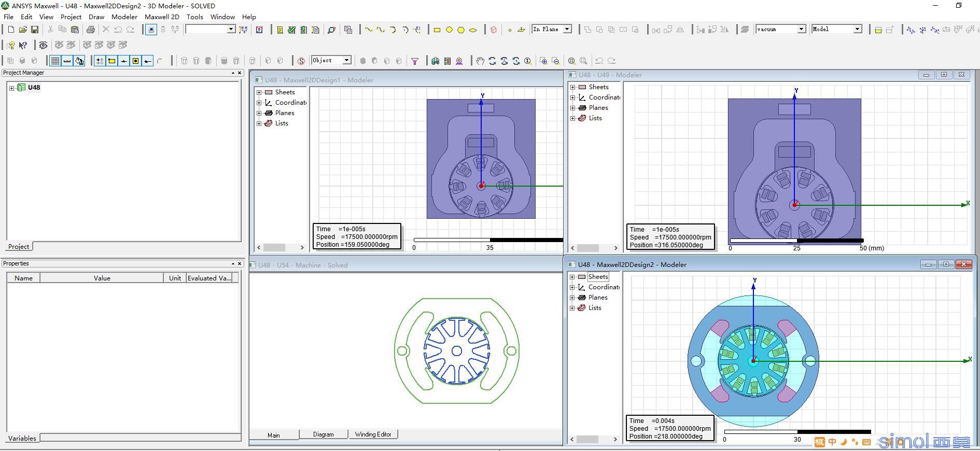Click the Zoom out area icon
Viewport: 980px width, 451px height.
[x=555, y=61]
